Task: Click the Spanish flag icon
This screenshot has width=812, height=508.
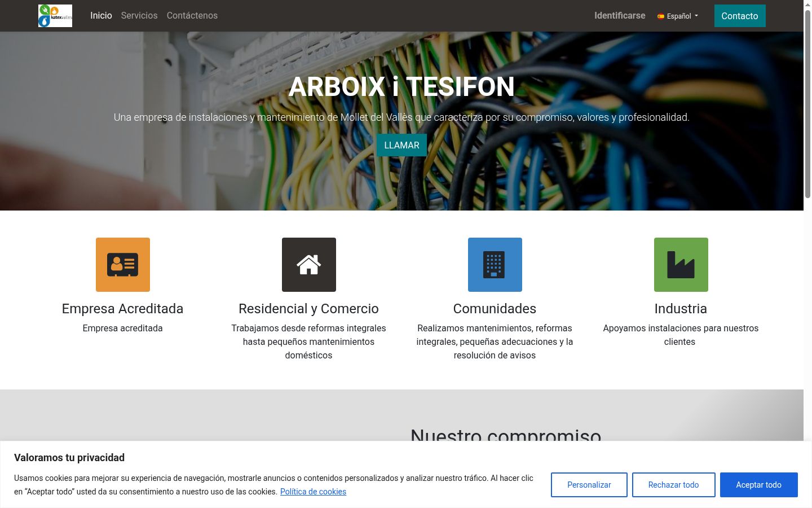Action: tap(661, 16)
